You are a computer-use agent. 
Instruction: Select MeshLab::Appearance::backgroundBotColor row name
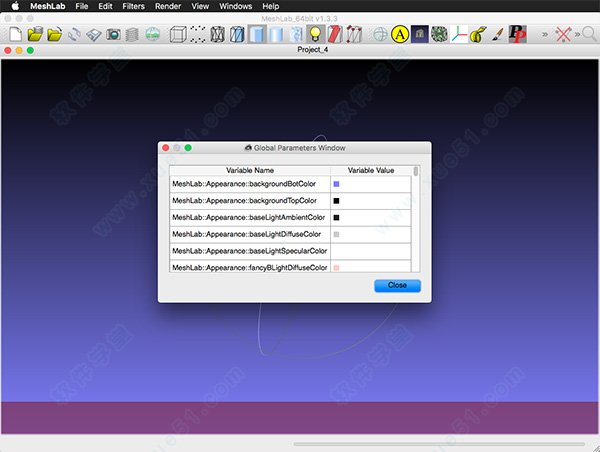coord(244,184)
